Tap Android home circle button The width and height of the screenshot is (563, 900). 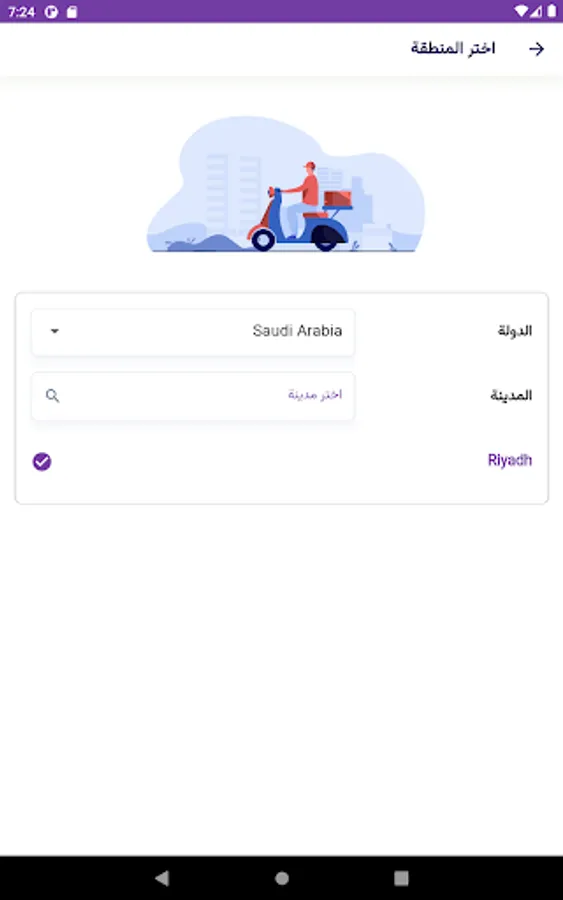click(282, 878)
